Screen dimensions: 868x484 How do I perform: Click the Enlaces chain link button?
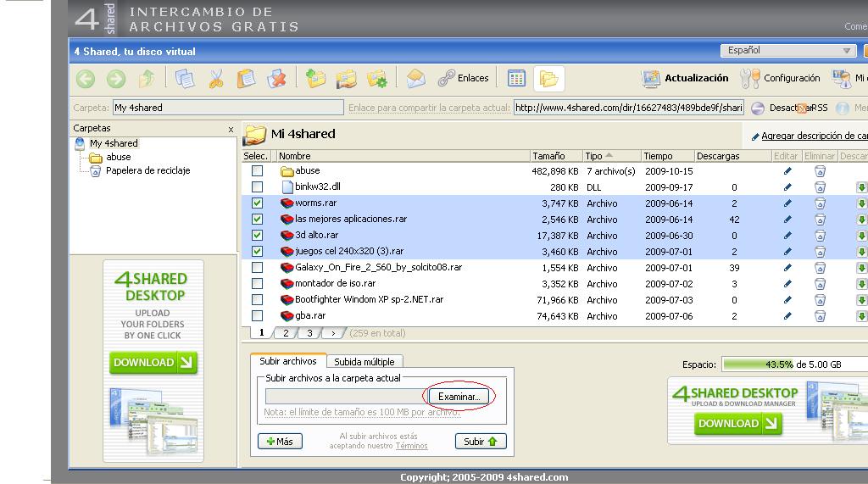click(464, 78)
